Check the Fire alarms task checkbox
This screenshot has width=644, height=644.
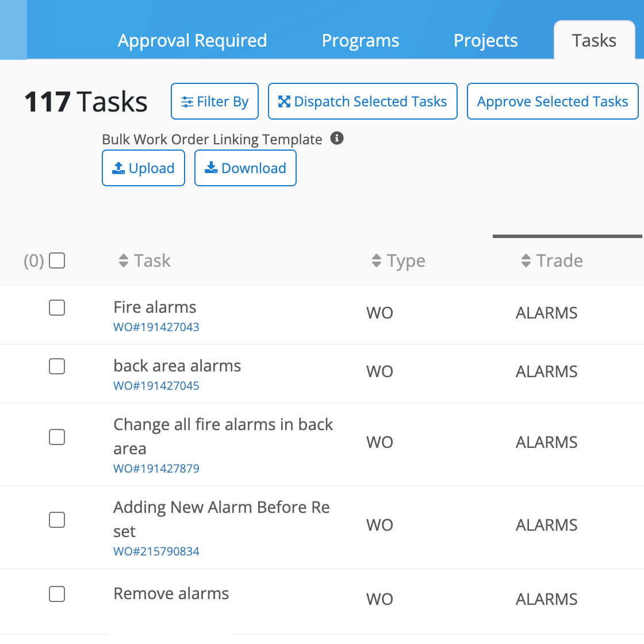(x=57, y=308)
